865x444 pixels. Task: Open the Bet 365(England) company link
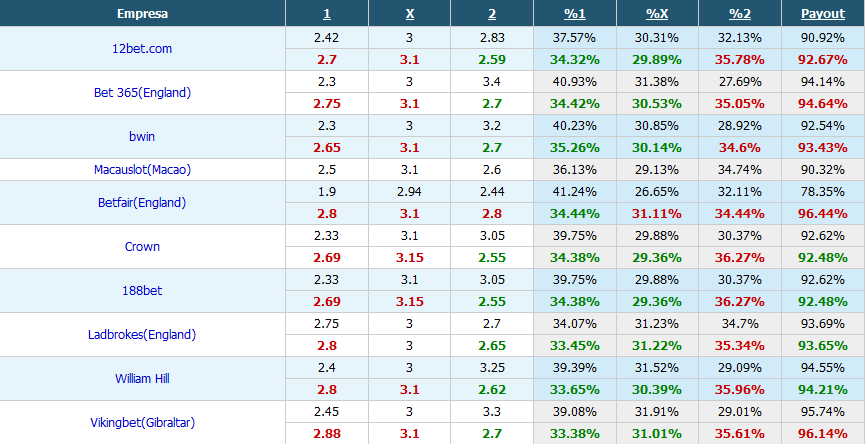142,93
